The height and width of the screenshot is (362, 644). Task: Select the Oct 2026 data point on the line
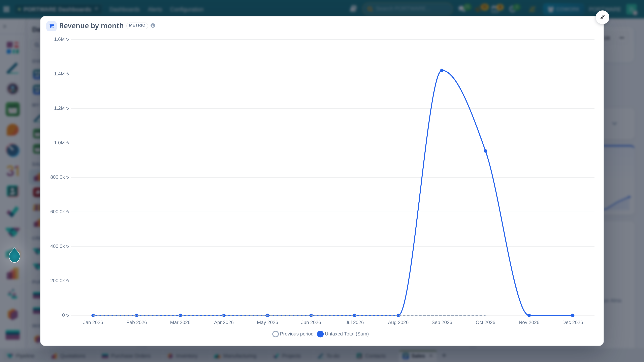tap(485, 151)
